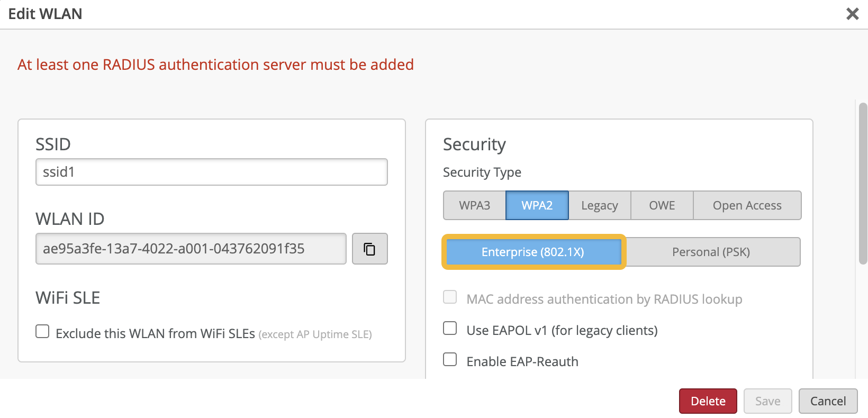Screen dimensions: 868x418
Task: Choose WPA2 security type
Action: click(537, 205)
